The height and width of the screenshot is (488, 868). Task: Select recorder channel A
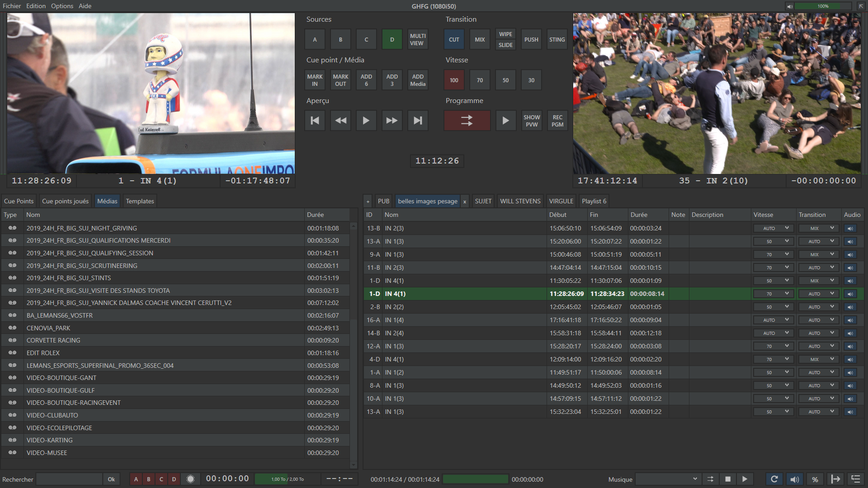point(136,479)
